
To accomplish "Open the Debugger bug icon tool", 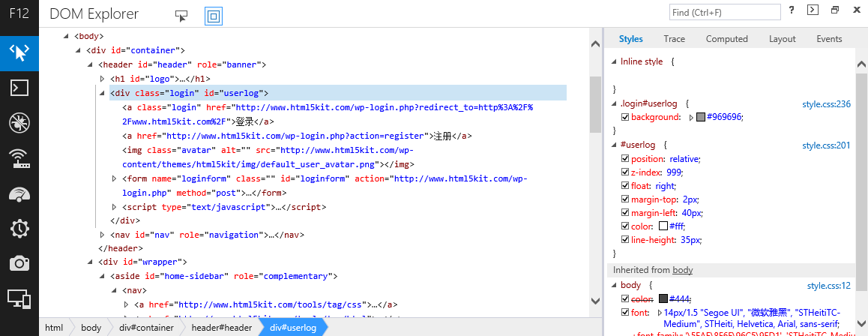I will 19,124.
